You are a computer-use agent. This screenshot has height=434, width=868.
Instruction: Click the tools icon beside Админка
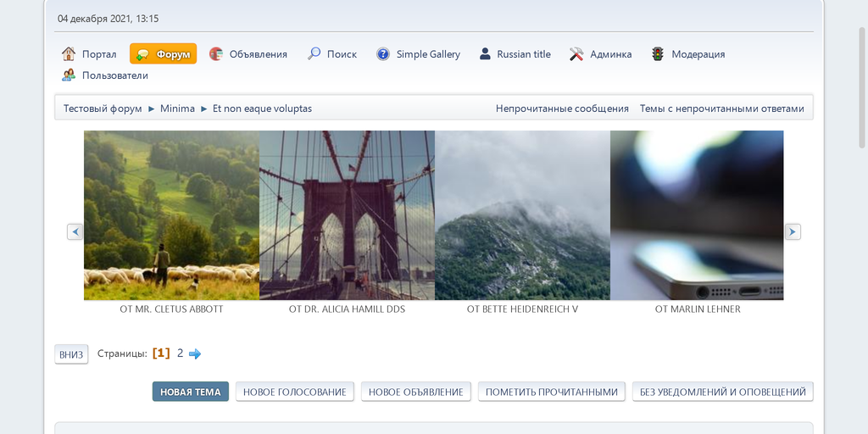coord(576,54)
